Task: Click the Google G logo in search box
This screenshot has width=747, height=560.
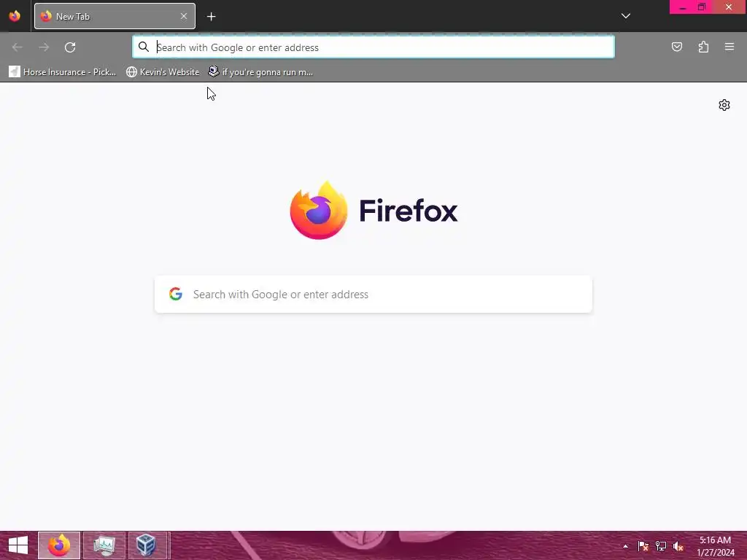Action: pyautogui.click(x=176, y=294)
